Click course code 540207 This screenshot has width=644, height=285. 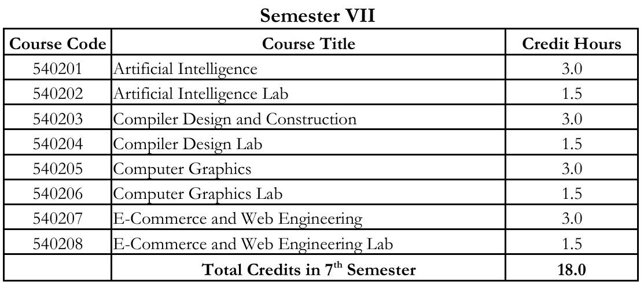coord(55,220)
